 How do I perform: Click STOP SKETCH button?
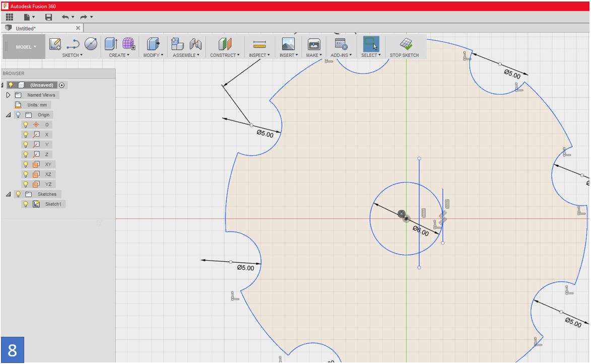(405, 47)
